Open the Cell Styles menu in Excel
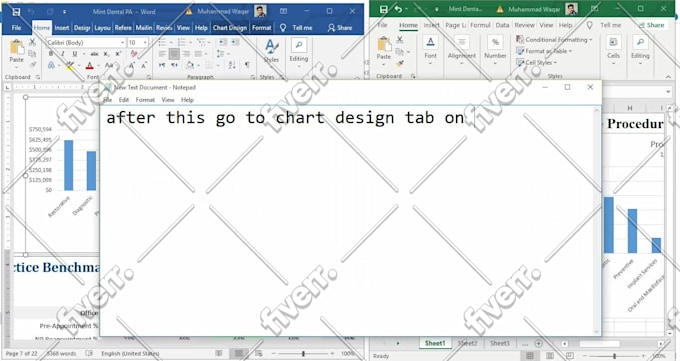 (536, 62)
